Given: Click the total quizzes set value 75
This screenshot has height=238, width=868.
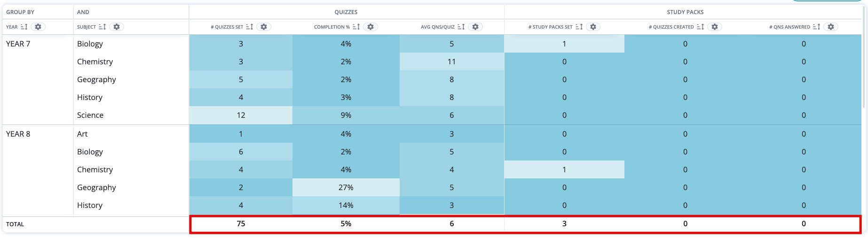Looking at the screenshot, I should tap(241, 224).
